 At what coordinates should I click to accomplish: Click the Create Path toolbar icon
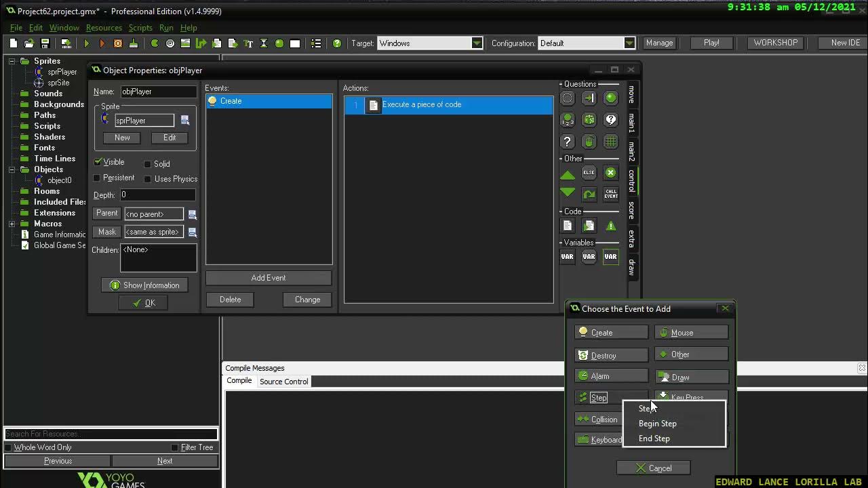click(201, 43)
